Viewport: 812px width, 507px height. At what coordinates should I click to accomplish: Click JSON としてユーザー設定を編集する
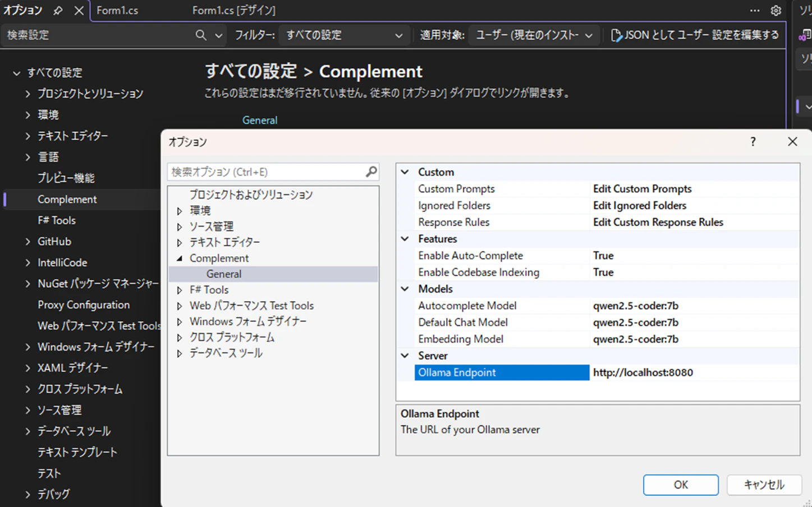click(x=695, y=35)
